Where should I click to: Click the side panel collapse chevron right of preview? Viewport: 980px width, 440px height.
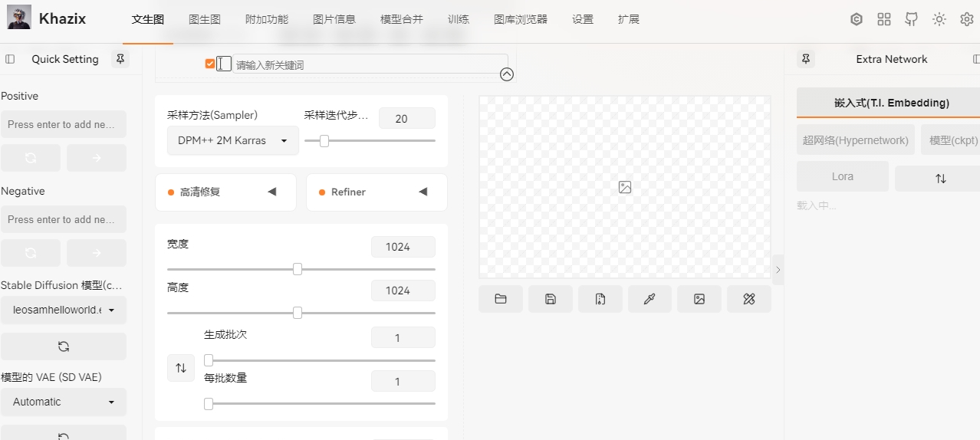point(778,270)
